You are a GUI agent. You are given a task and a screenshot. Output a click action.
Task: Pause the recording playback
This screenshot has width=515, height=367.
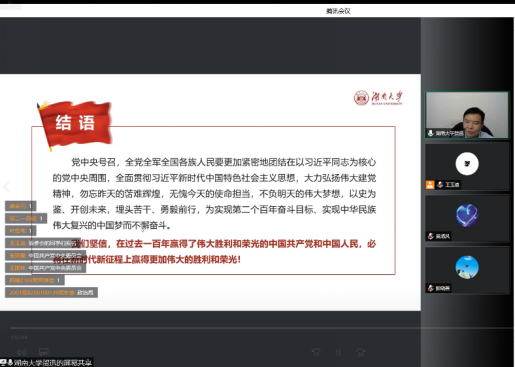pyautogui.click(x=338, y=352)
